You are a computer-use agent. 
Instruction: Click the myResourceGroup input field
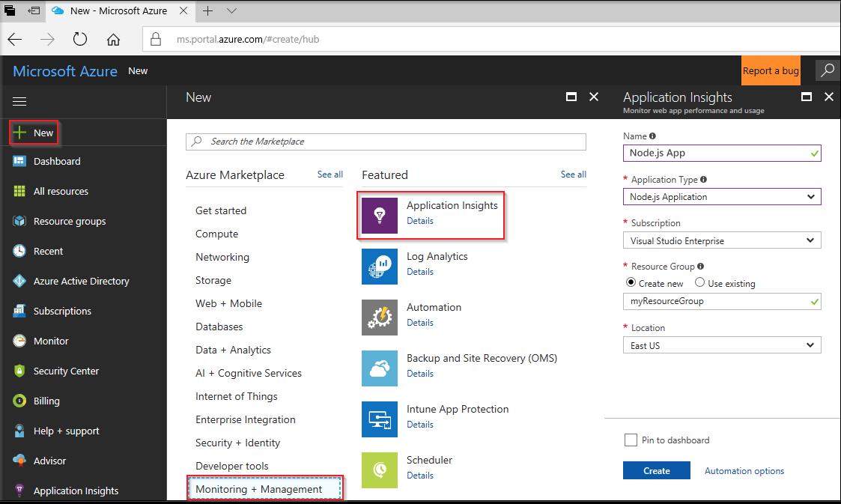click(722, 301)
